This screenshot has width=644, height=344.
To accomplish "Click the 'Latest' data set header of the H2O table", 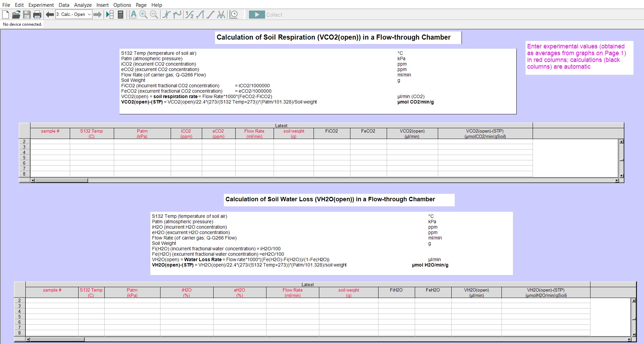I will (x=308, y=284).
